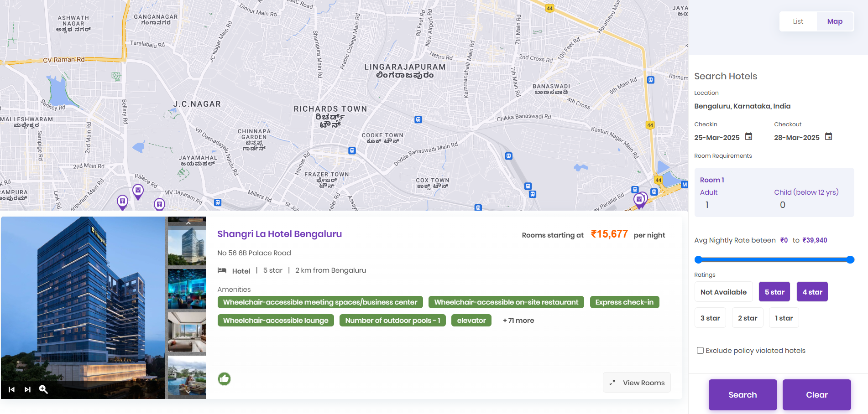
Task: Click transit icon below Cooke Town label
Action: click(352, 150)
